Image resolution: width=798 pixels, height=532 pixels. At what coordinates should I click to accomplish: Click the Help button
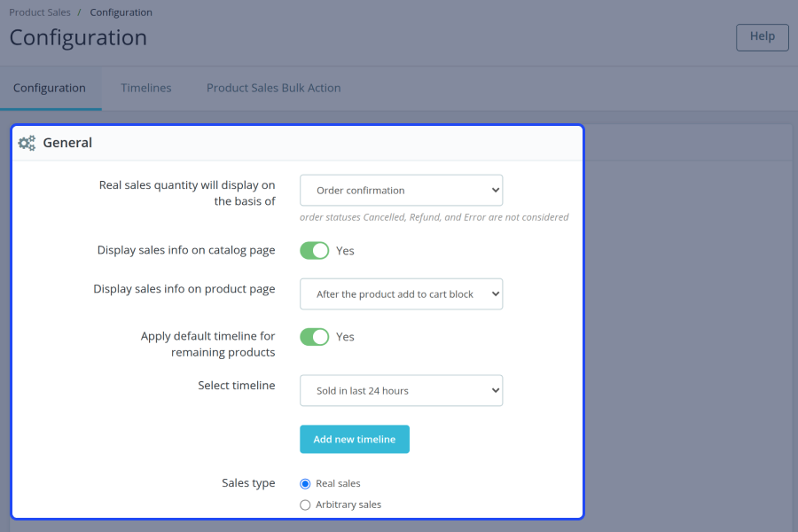[x=762, y=36]
